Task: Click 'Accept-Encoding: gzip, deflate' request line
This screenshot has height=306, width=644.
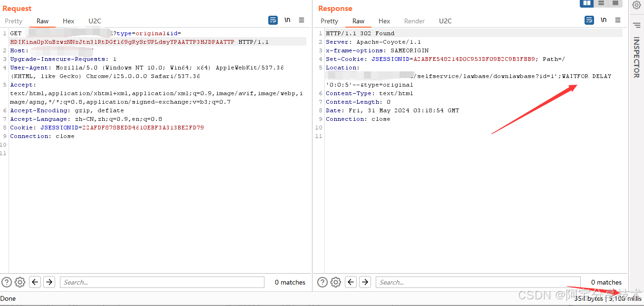Action: click(67, 110)
